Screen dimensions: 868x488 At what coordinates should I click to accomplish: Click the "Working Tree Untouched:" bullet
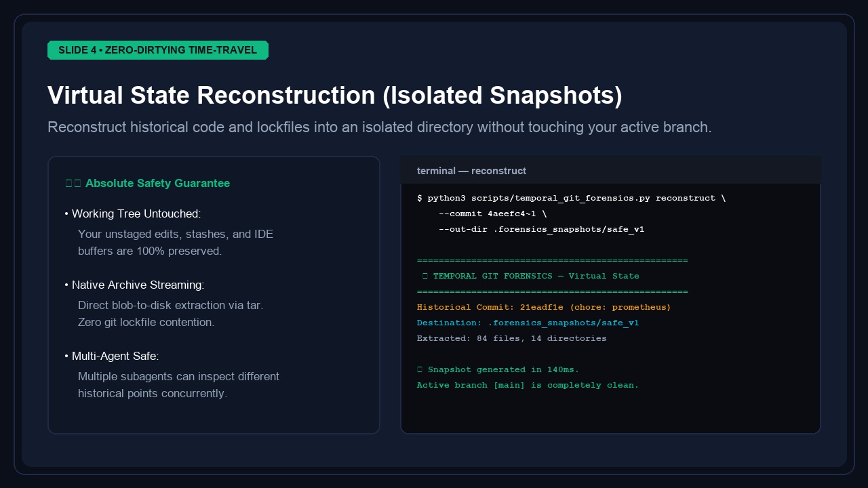click(x=133, y=214)
